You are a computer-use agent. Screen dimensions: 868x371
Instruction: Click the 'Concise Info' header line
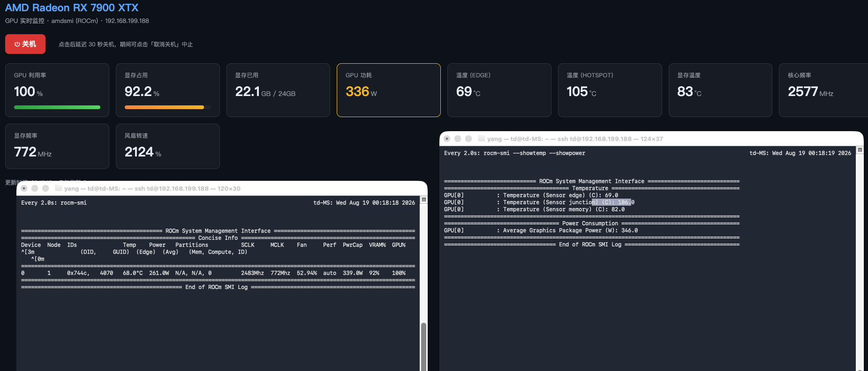[218, 238]
